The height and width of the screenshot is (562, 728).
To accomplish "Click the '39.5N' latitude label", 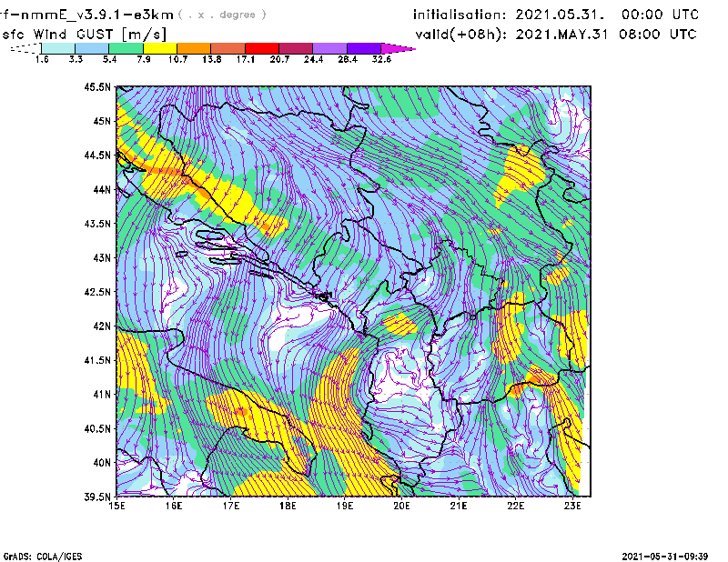I will point(97,497).
